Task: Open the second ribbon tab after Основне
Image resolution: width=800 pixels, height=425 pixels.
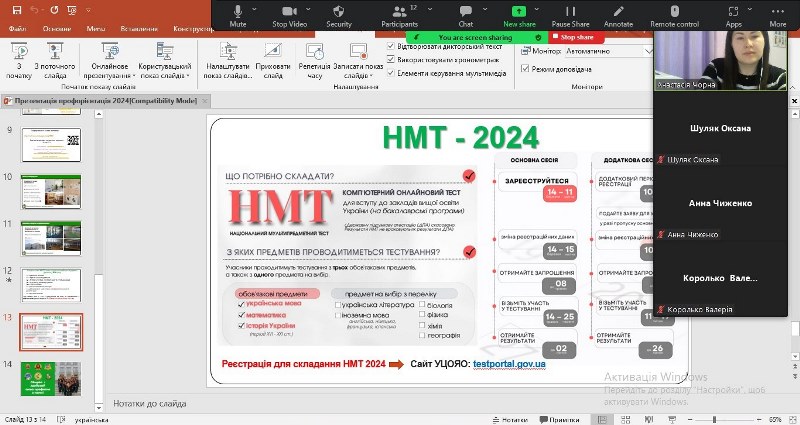Action: coord(95,29)
